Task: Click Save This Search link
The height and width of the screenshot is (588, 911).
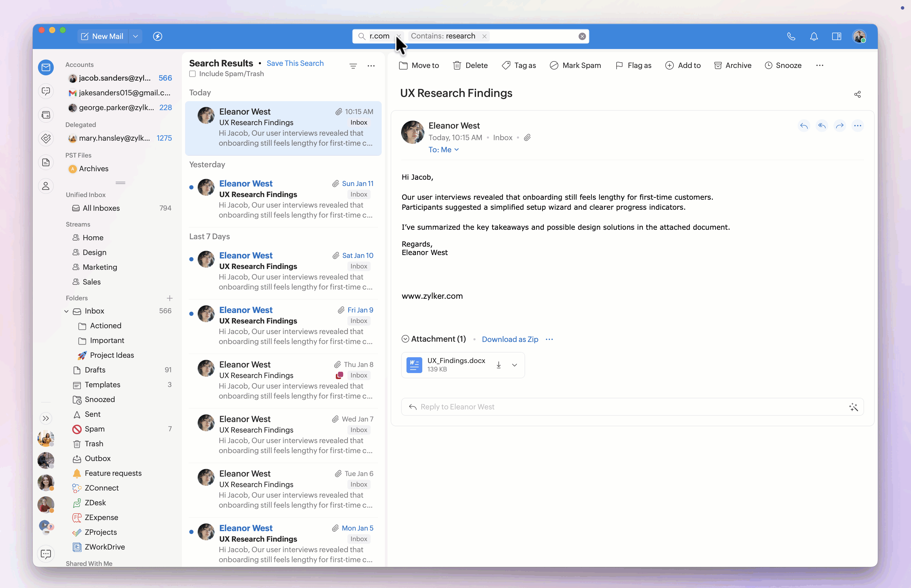Action: coord(295,63)
